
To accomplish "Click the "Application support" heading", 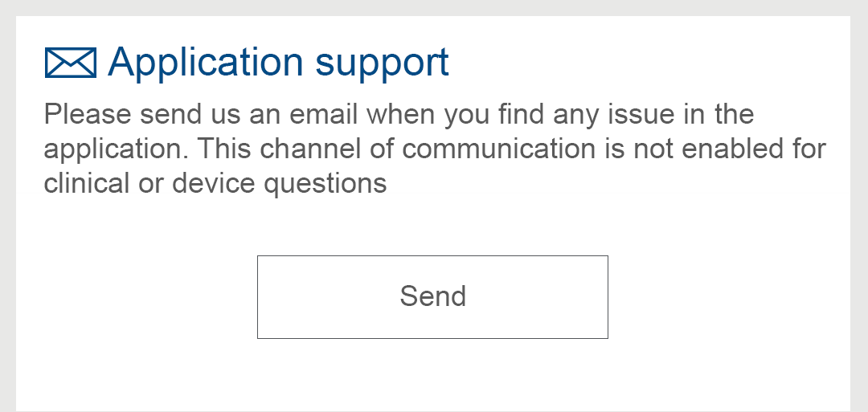I will pyautogui.click(x=278, y=63).
